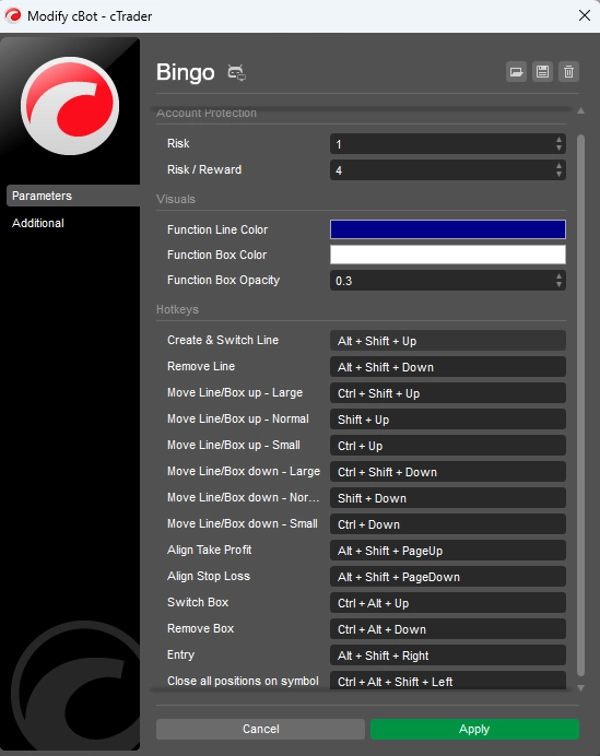
Task: Increase Function Box Opacity stepper
Action: pyautogui.click(x=559, y=276)
